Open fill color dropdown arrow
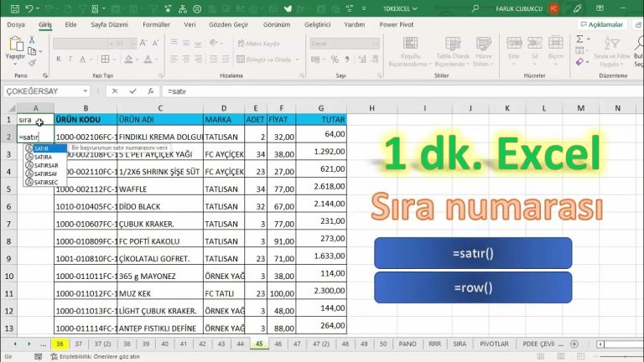This screenshot has width=644, height=362. click(137, 60)
